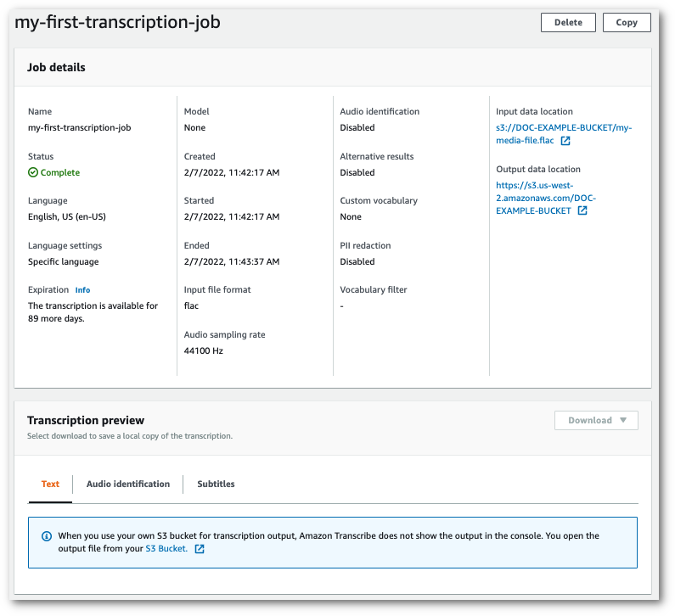Image resolution: width=675 pixels, height=616 pixels.
Task: Open the S3 Bucket link in banner
Action: tap(166, 549)
